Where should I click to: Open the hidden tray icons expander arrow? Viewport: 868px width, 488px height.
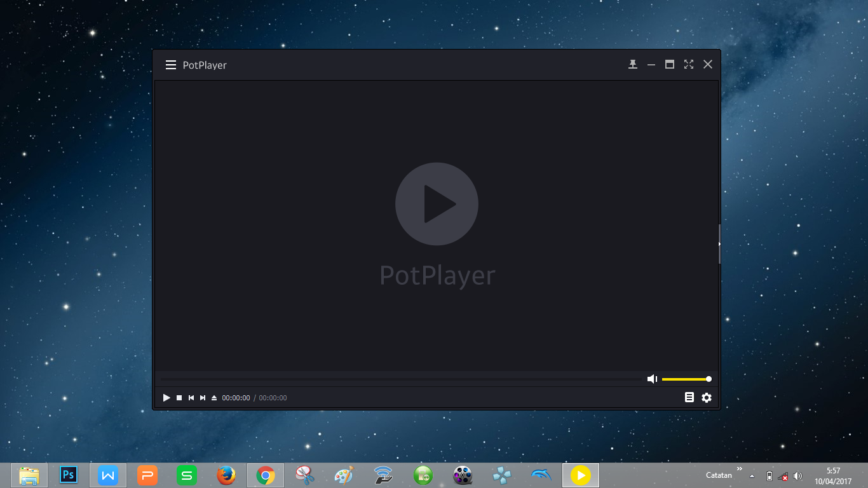pos(751,475)
